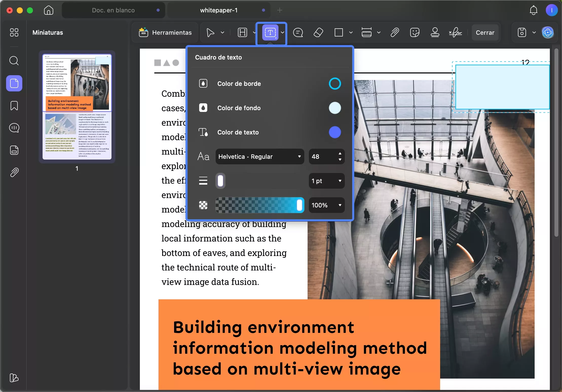The height and width of the screenshot is (392, 562).
Task: Click the Cerrar button
Action: 485,33
